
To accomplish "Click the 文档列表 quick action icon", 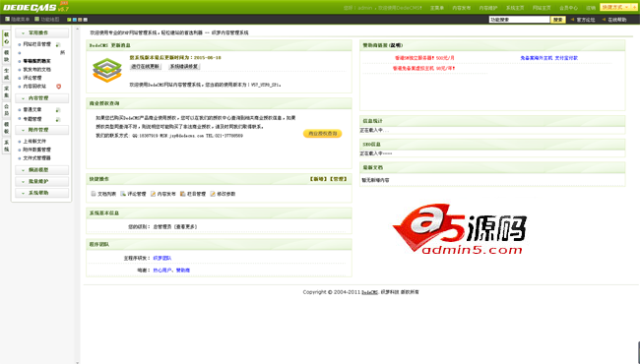I will pyautogui.click(x=94, y=194).
